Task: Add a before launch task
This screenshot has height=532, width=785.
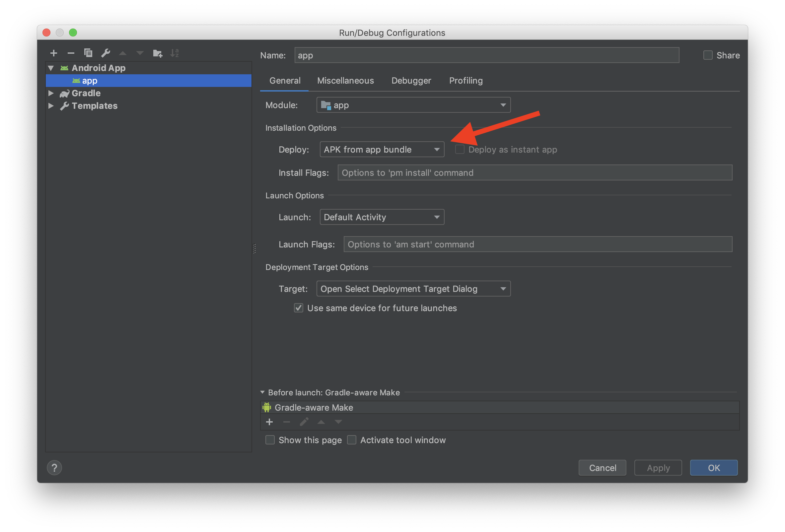Action: 269,422
